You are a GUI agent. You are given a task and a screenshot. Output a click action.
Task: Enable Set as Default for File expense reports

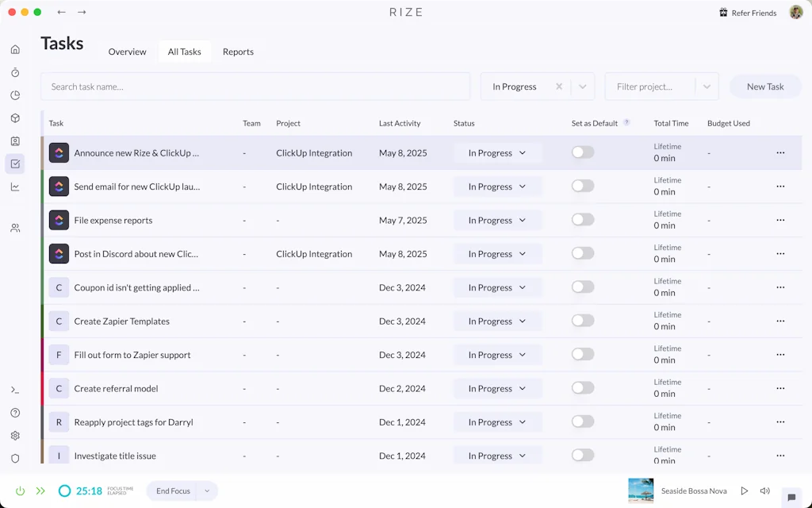pos(583,219)
